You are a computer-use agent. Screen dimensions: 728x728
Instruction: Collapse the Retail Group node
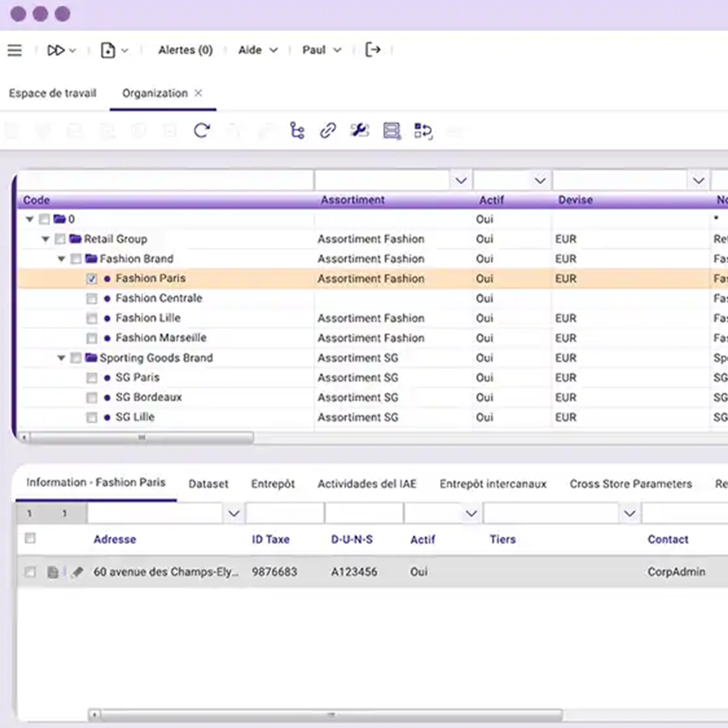click(46, 239)
